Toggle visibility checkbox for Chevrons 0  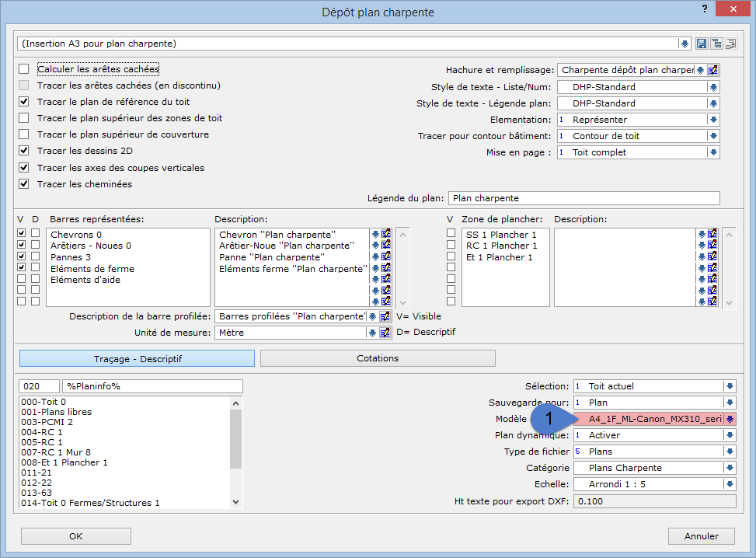(x=22, y=233)
